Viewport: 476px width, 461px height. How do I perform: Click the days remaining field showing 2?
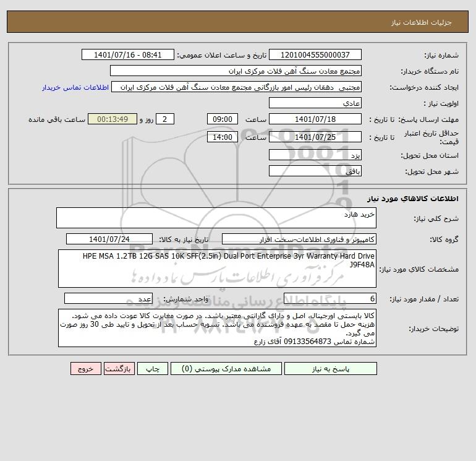coord(165,119)
